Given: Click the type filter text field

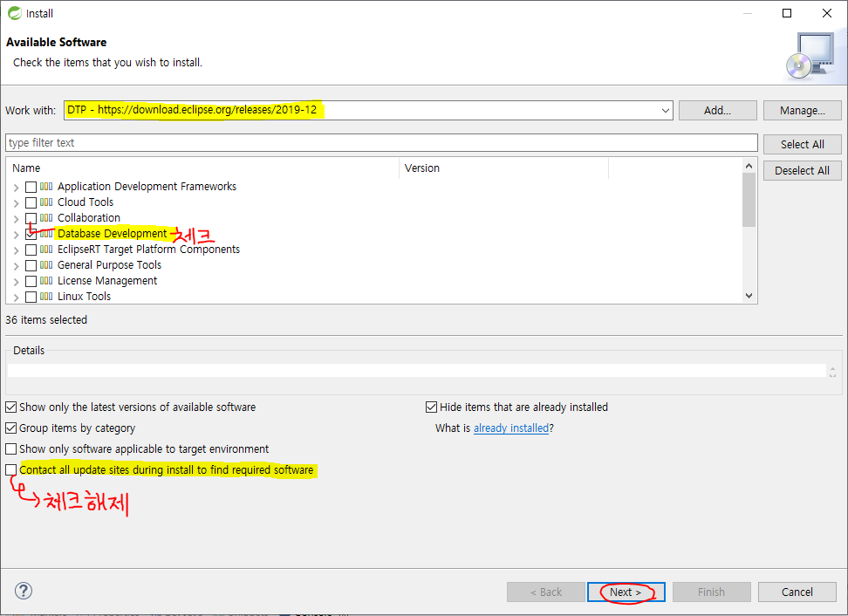Looking at the screenshot, I should point(381,143).
